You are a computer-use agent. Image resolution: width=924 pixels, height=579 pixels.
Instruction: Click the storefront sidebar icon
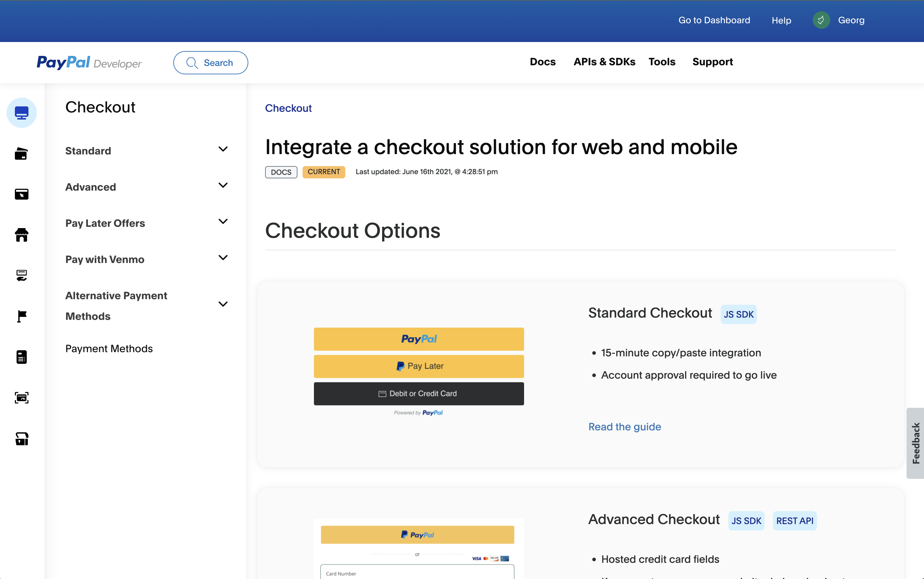[x=21, y=235]
